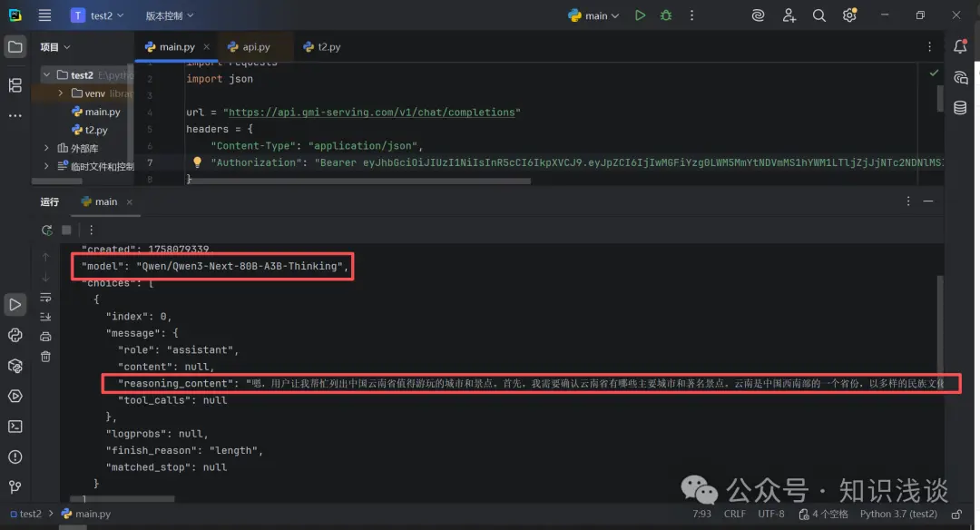Viewport: 980px width, 530px height.
Task: Open the Terminal tool window
Action: pos(15,427)
